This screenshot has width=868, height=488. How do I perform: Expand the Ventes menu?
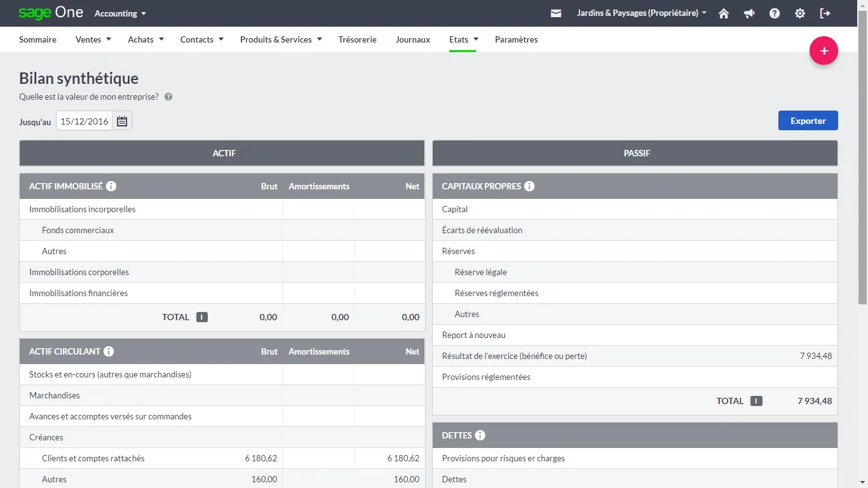(x=93, y=39)
